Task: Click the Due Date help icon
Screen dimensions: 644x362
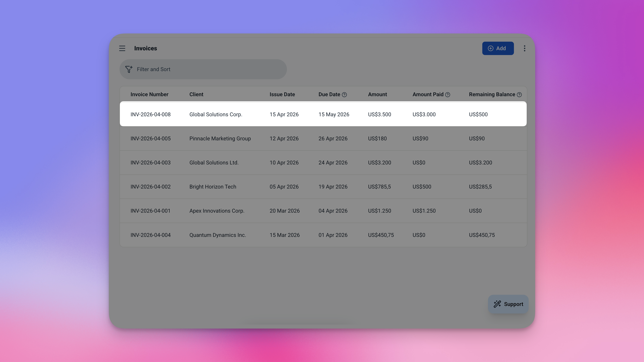Action: pyautogui.click(x=344, y=95)
